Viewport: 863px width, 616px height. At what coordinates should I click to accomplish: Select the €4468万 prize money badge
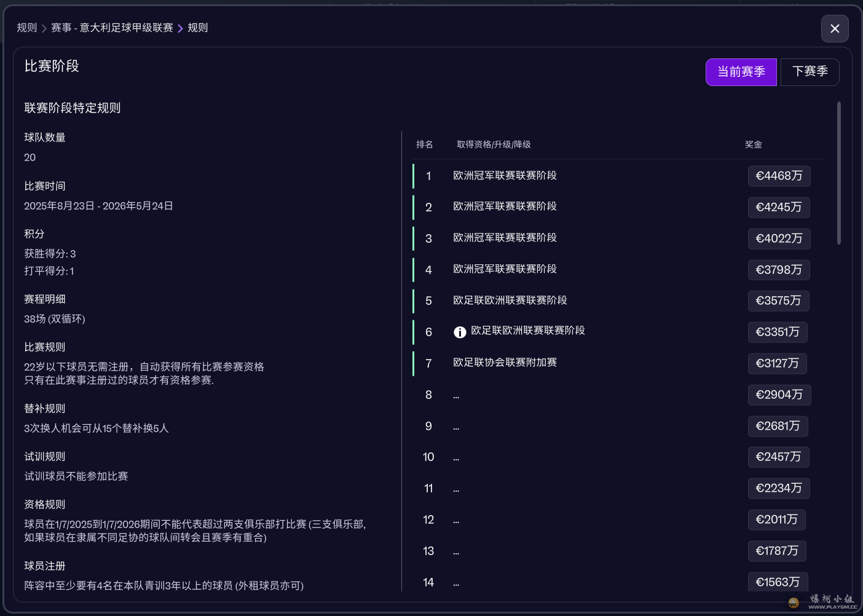[x=779, y=176]
